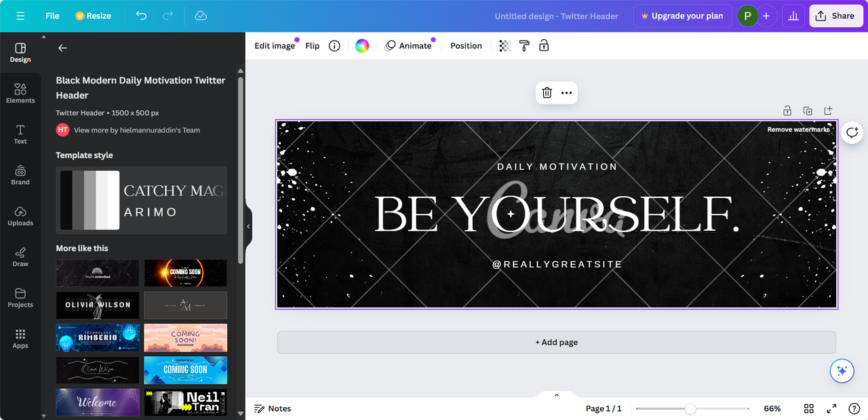Add collaborators with the plus icon

[766, 16]
